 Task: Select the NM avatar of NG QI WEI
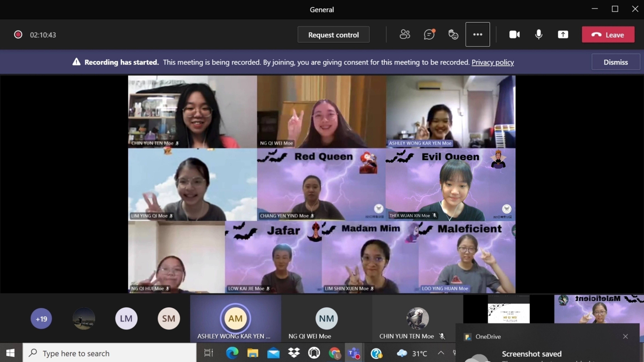click(x=327, y=319)
